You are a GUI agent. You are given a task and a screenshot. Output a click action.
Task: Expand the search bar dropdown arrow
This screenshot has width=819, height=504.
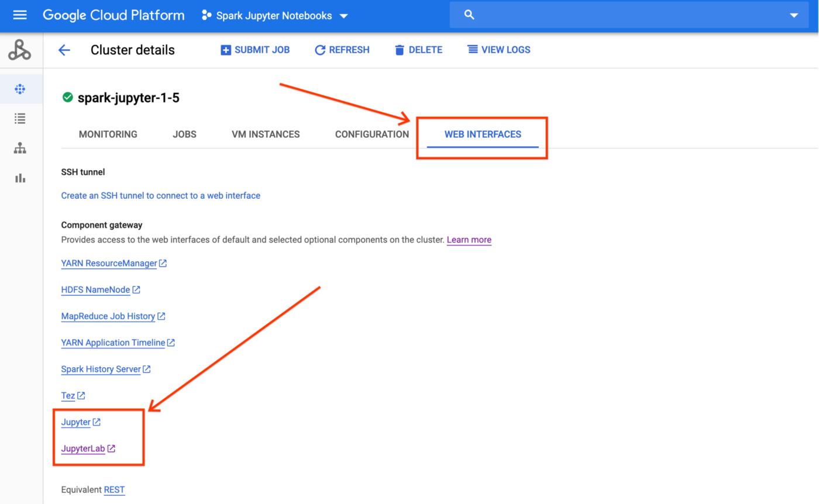tap(794, 16)
